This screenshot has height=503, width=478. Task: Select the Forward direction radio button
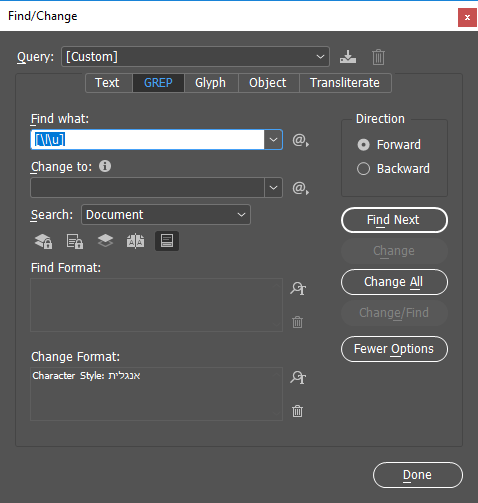coord(363,145)
